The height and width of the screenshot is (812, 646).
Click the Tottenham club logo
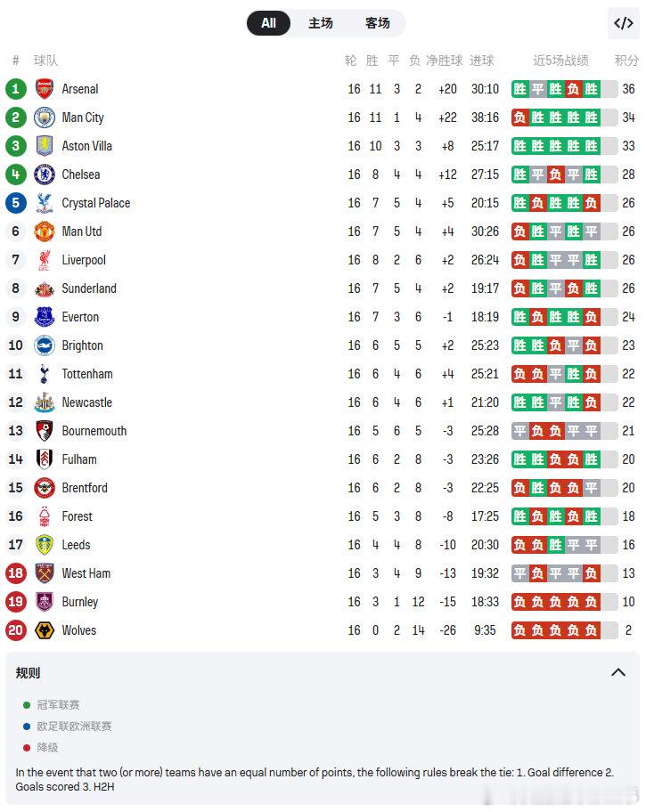pos(45,374)
